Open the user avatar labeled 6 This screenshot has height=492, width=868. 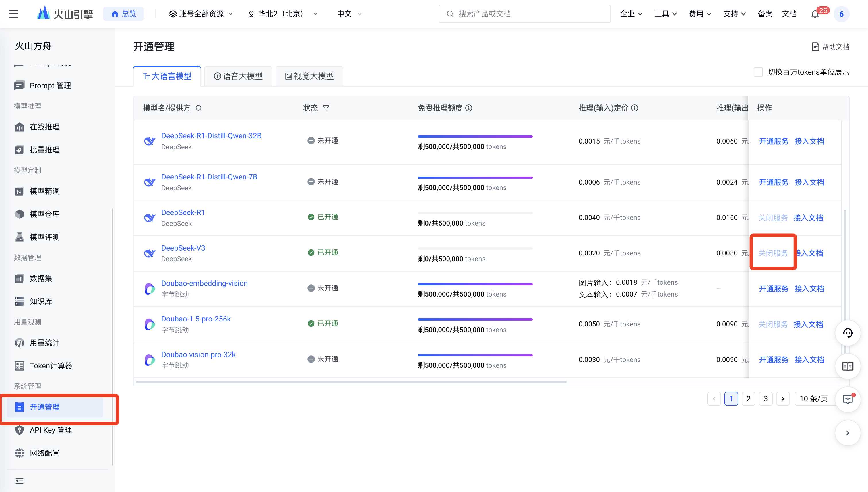point(841,14)
